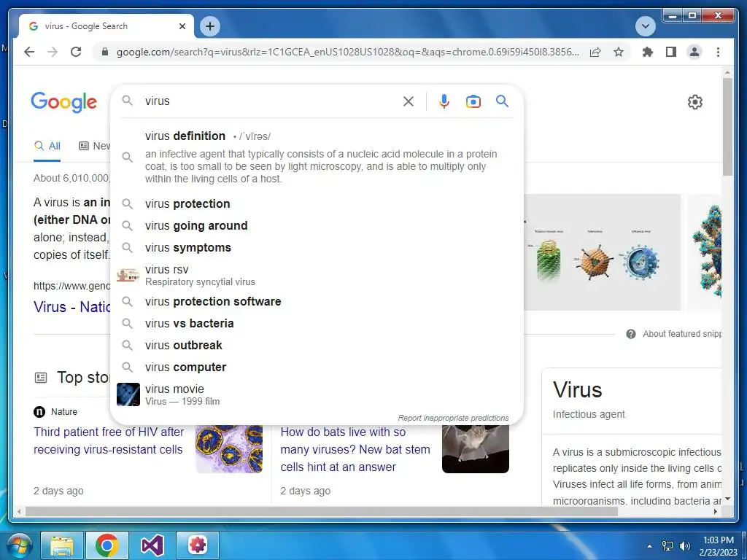Viewport: 747px width, 560px height.
Task: Reload the current page
Action: [76, 52]
